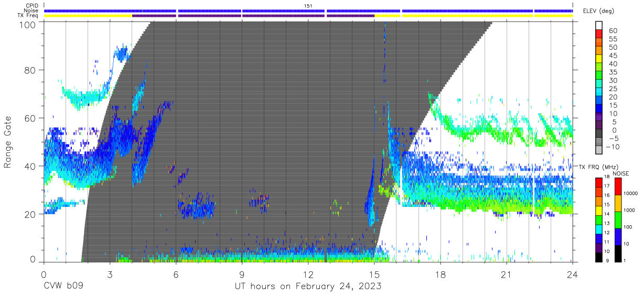Click the x-axis tick label '24'
Image resolution: width=644 pixels, height=297 pixels.
pos(572,274)
